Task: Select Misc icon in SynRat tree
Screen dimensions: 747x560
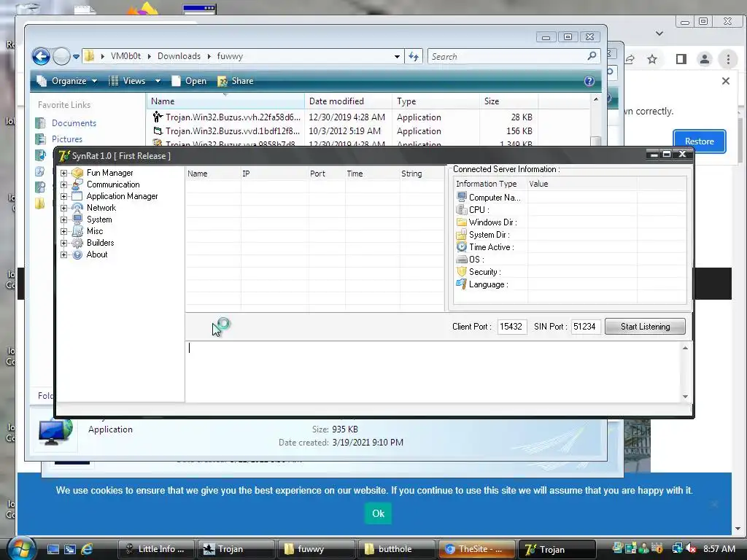Action: pos(77,231)
